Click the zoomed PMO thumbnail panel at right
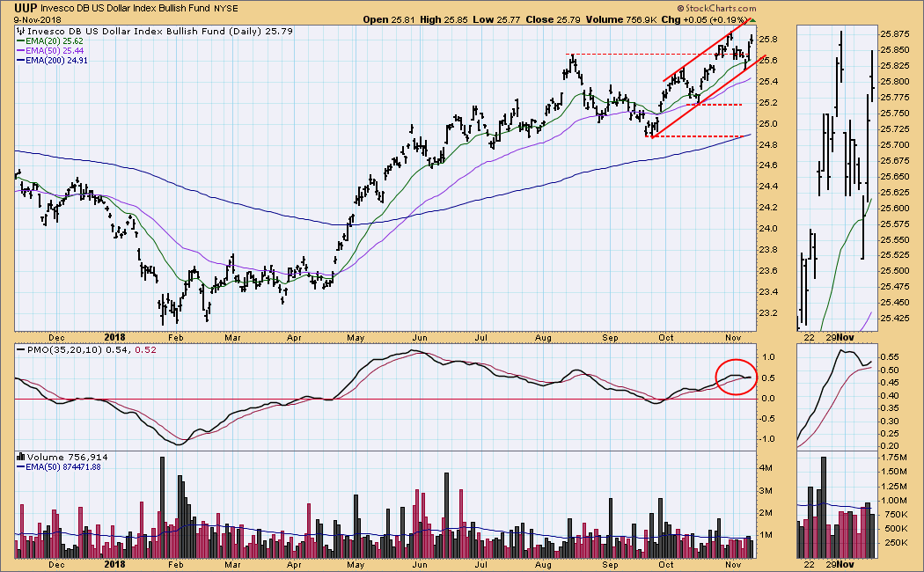The width and height of the screenshot is (924, 572). pos(836,396)
